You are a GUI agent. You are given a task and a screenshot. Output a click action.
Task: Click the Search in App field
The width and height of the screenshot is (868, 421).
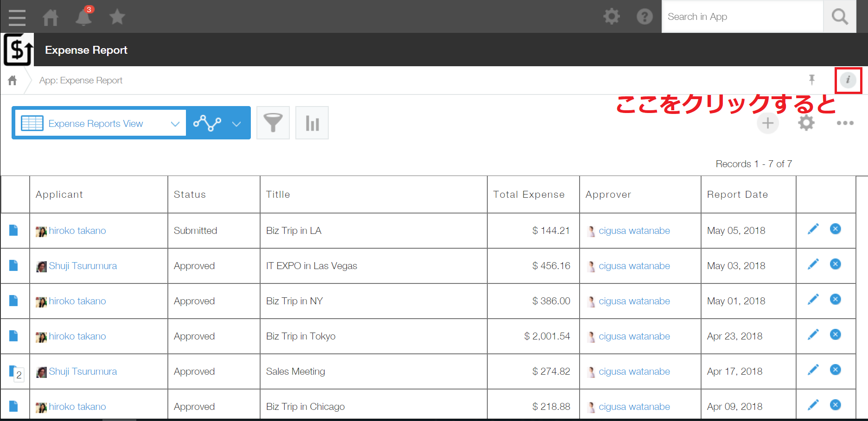(742, 17)
